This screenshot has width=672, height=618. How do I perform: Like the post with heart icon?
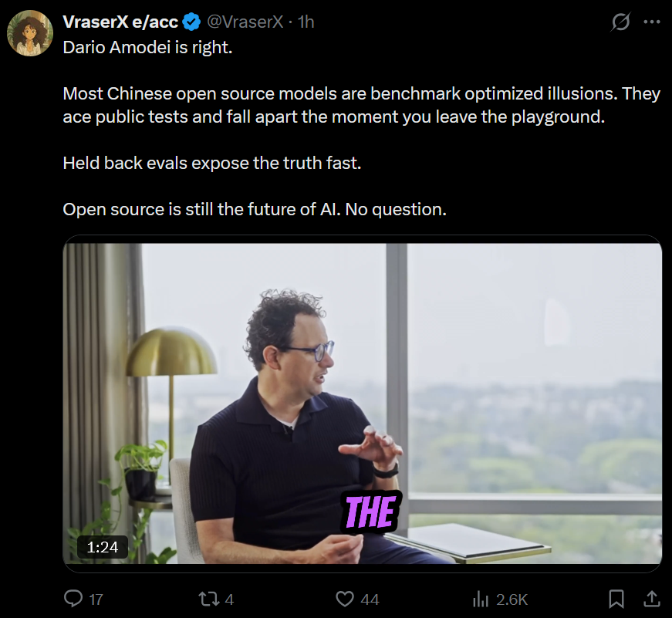coord(345,599)
